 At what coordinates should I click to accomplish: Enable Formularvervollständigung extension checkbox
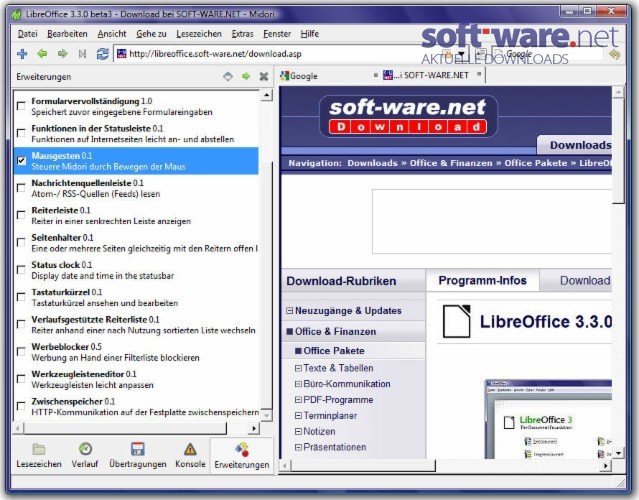tap(21, 106)
